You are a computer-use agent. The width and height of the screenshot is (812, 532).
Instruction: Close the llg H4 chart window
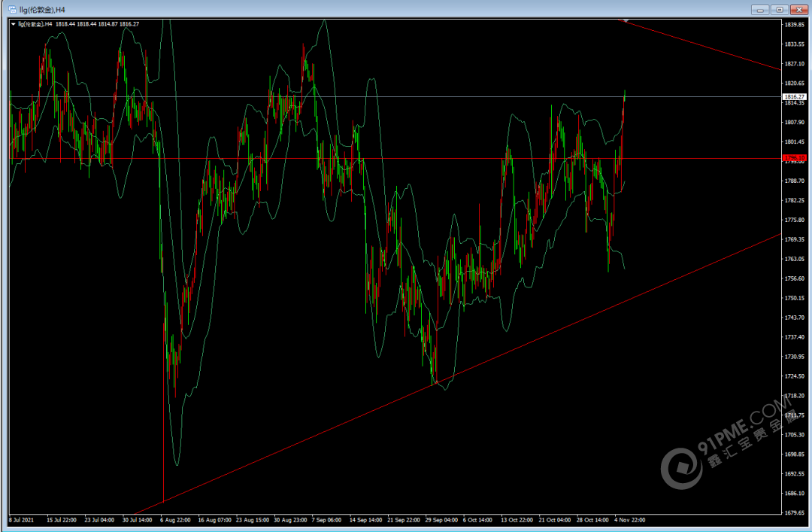click(x=798, y=9)
